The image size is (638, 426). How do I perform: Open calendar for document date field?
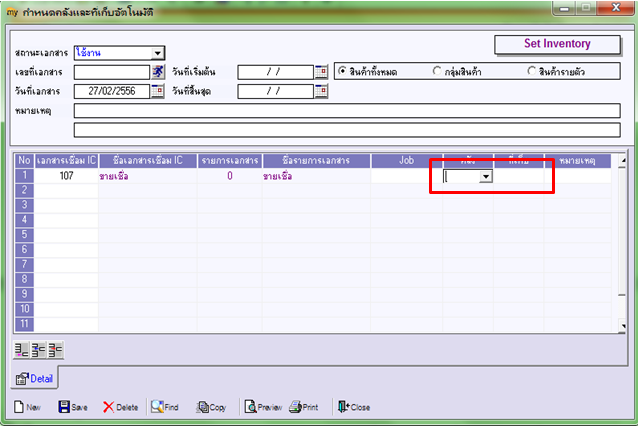pyautogui.click(x=157, y=91)
